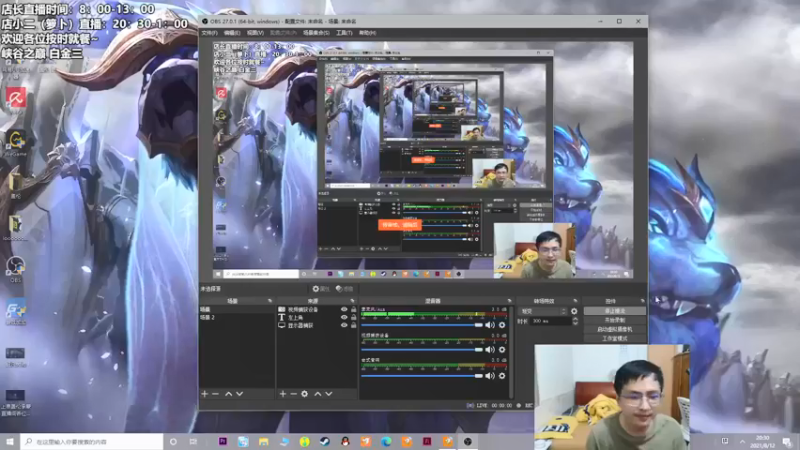Image resolution: width=800 pixels, height=450 pixels.
Task: Move scene down in the Scenes panel
Action: (x=239, y=394)
